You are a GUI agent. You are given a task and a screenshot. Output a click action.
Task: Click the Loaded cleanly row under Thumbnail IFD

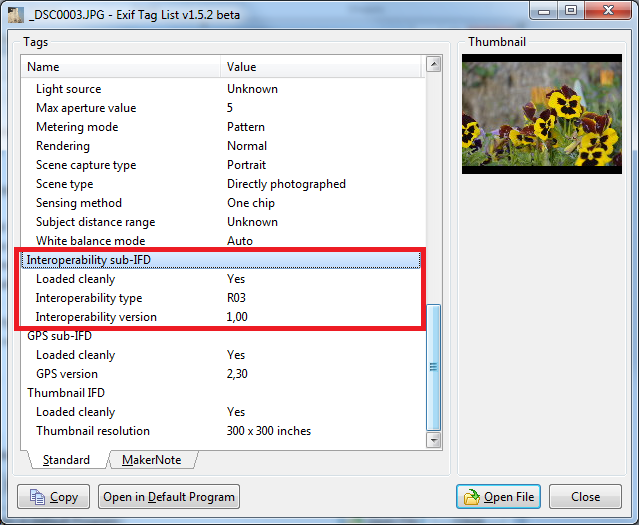220,412
